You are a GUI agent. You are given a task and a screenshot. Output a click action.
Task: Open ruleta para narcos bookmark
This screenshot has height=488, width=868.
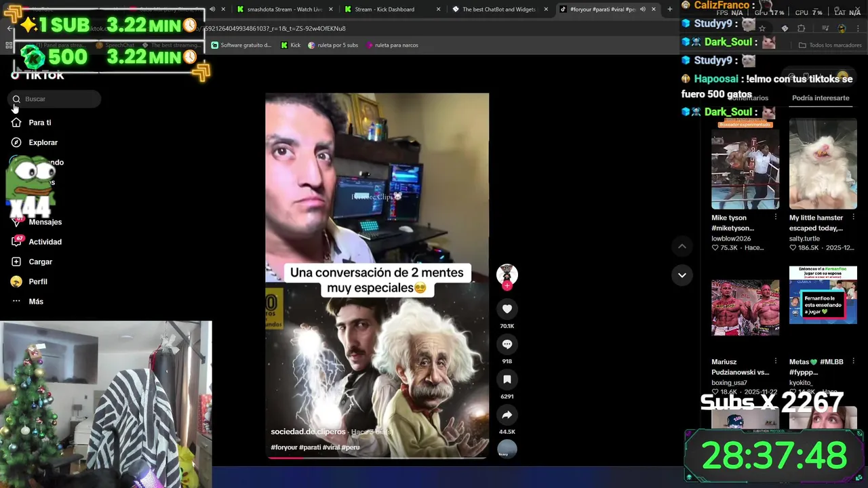pos(392,45)
